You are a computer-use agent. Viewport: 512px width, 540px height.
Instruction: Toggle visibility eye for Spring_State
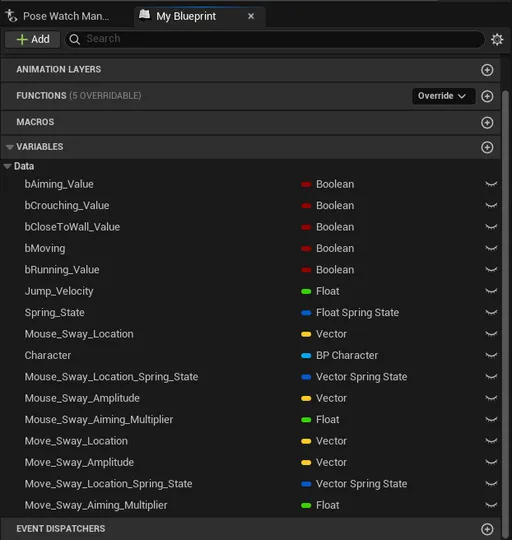(491, 313)
